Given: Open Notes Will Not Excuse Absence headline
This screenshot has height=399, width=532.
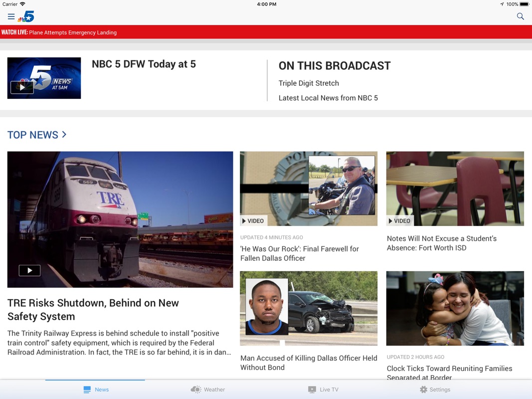Looking at the screenshot, I should click(x=441, y=243).
